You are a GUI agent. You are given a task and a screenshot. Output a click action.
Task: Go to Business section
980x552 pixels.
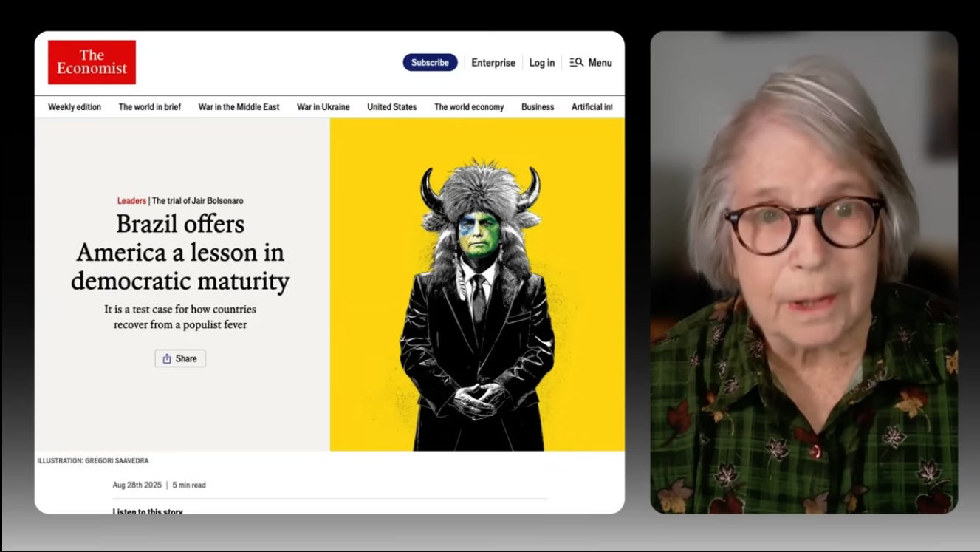[538, 107]
